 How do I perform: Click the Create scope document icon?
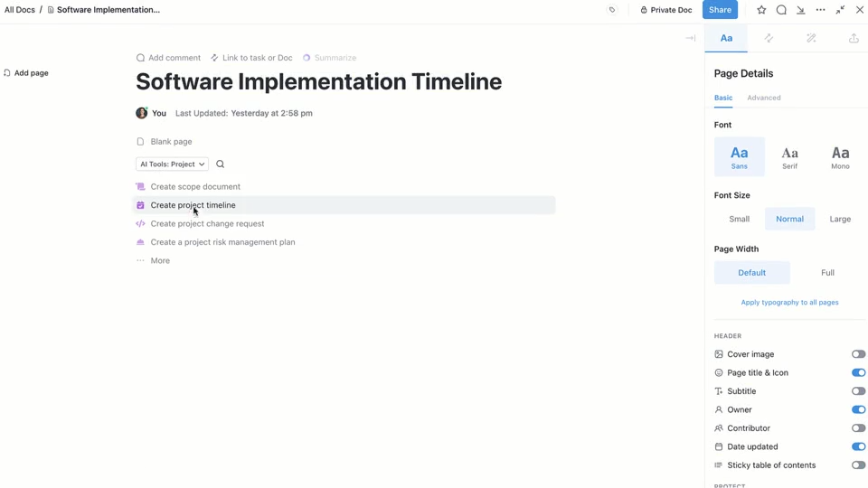(141, 187)
